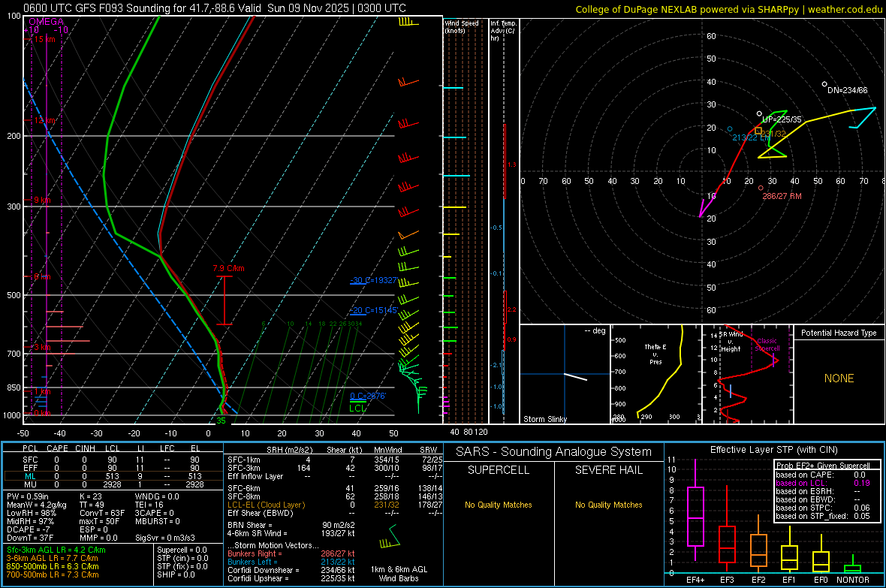Image resolution: width=886 pixels, height=588 pixels.
Task: Click the magenta EF4+ box plot
Action: [695, 510]
